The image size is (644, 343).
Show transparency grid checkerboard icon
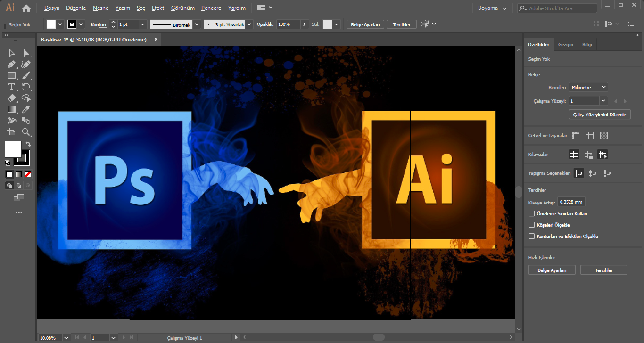pos(604,136)
